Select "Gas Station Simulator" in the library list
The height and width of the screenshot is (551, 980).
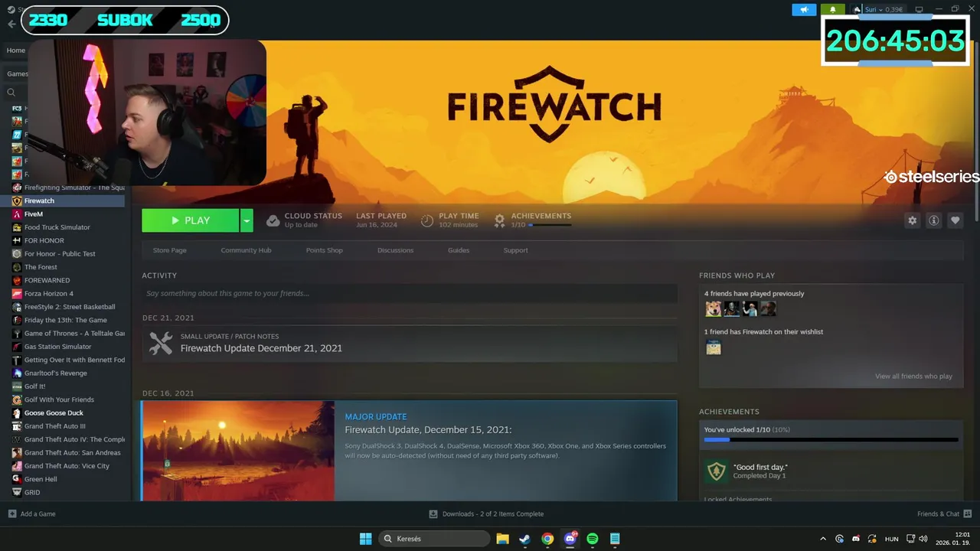[57, 347]
